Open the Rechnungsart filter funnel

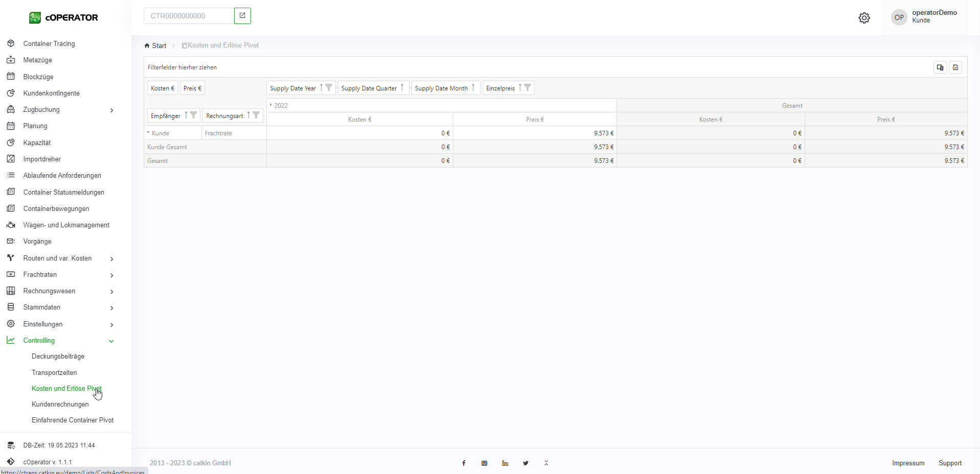[x=256, y=115]
